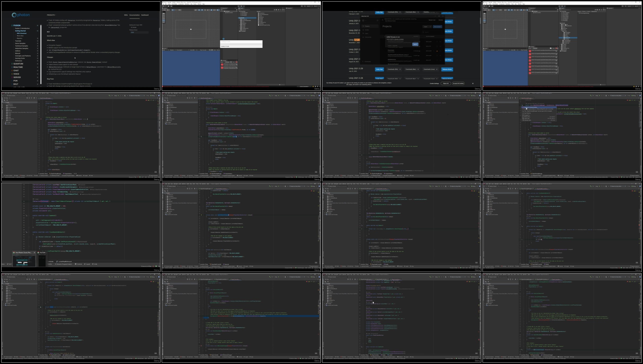The image size is (643, 364).
Task: Click the red error icon beside '14 errors in 6 files'
Action: [x=153, y=266]
